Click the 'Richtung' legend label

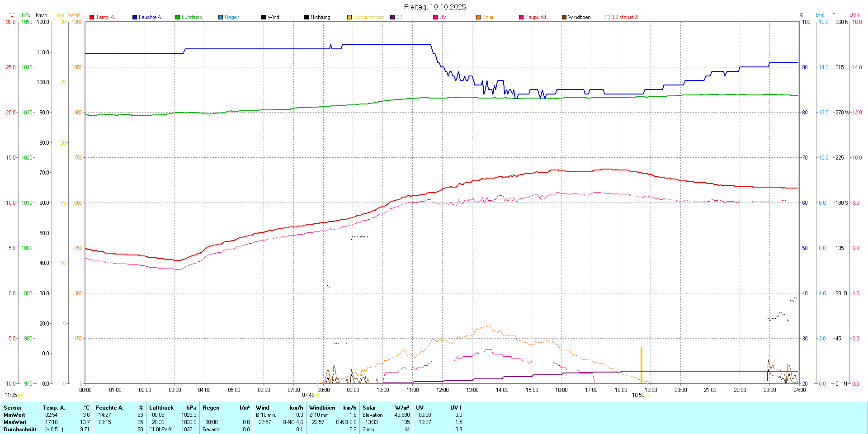pyautogui.click(x=321, y=17)
